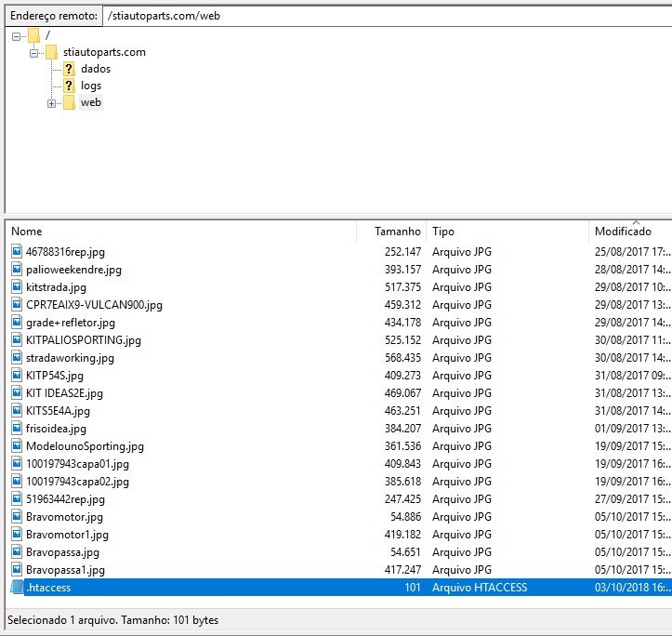Click the question-mark folder icon for logs
Image resolution: width=672 pixels, height=636 pixels.
click(69, 86)
